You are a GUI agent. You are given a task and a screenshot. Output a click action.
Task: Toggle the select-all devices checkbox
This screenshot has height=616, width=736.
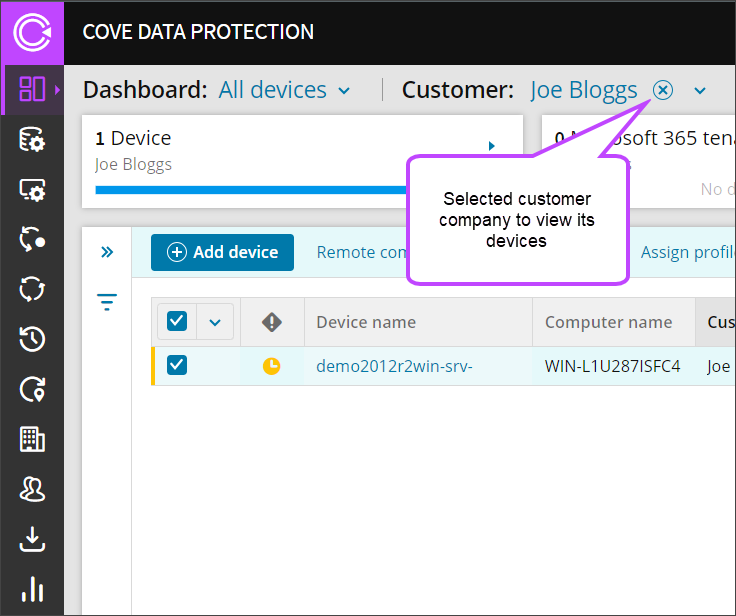point(177,322)
